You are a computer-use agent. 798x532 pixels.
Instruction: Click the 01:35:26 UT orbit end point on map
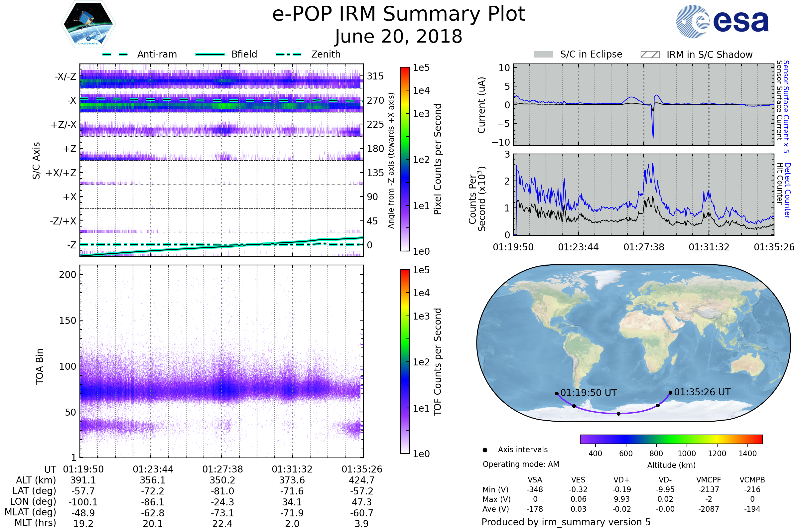coord(670,393)
